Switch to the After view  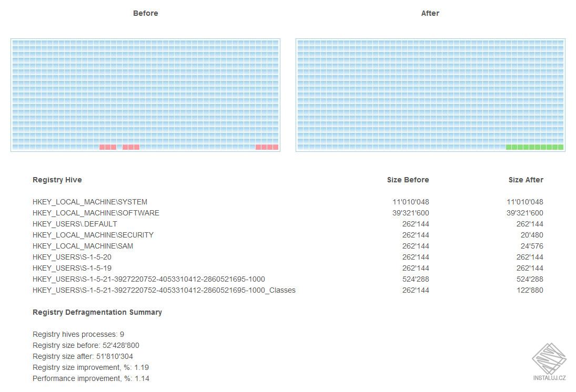tap(430, 13)
